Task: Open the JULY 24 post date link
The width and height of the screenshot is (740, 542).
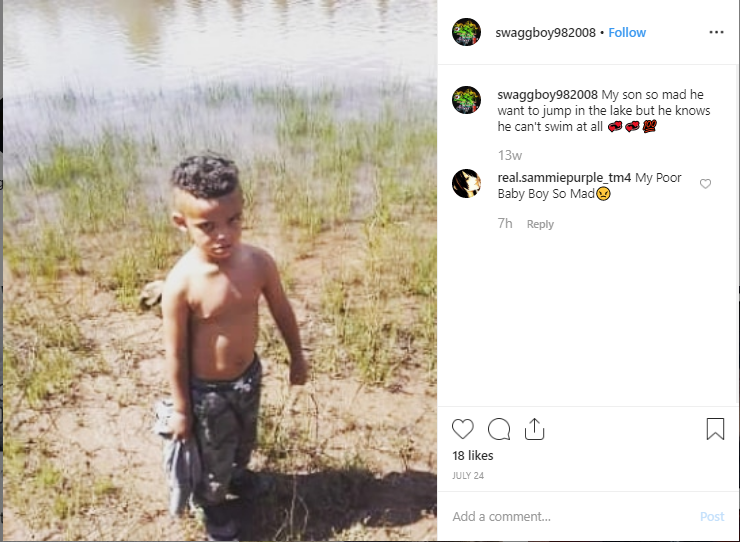Action: (468, 475)
